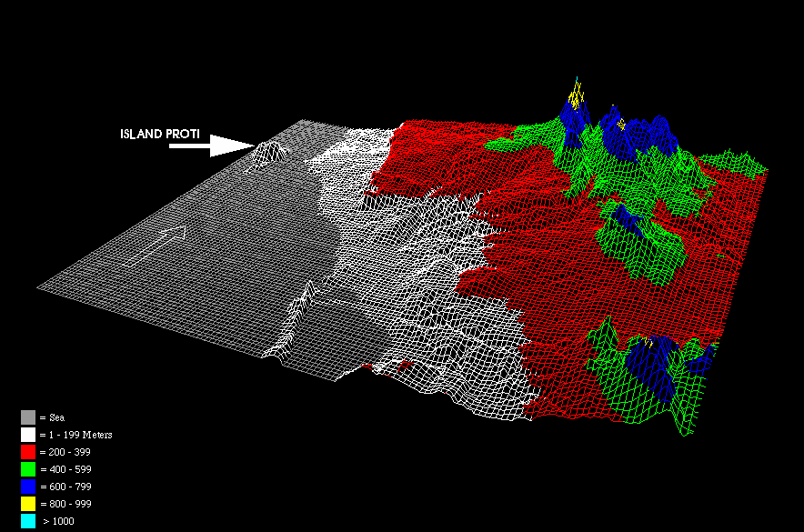Click the red 200 - 399 legend swatch

click(x=28, y=452)
